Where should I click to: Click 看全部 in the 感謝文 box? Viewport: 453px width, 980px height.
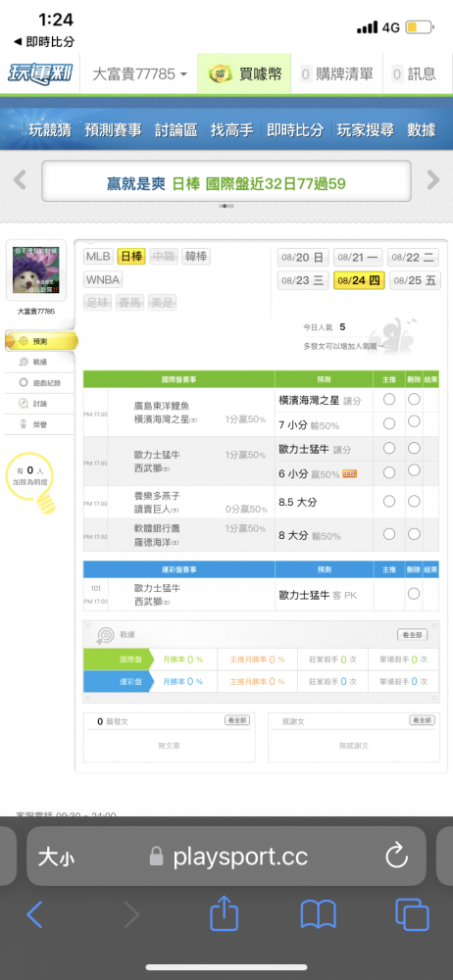pyautogui.click(x=423, y=720)
